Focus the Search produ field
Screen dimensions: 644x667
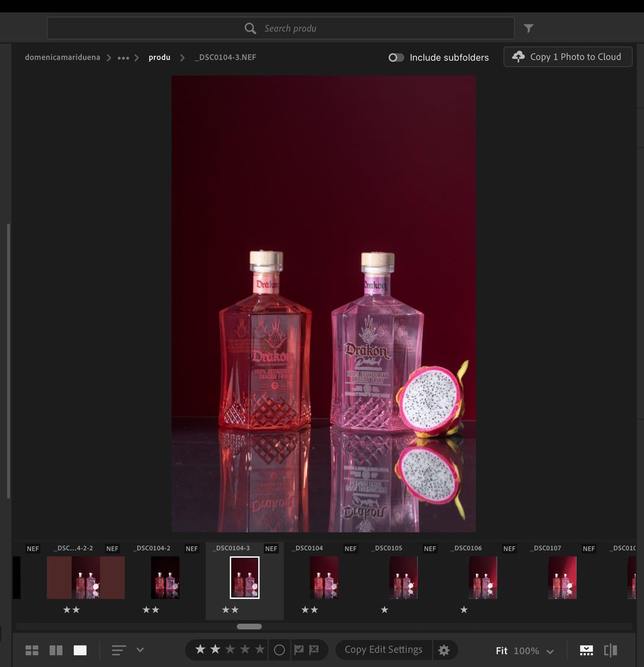tap(280, 28)
